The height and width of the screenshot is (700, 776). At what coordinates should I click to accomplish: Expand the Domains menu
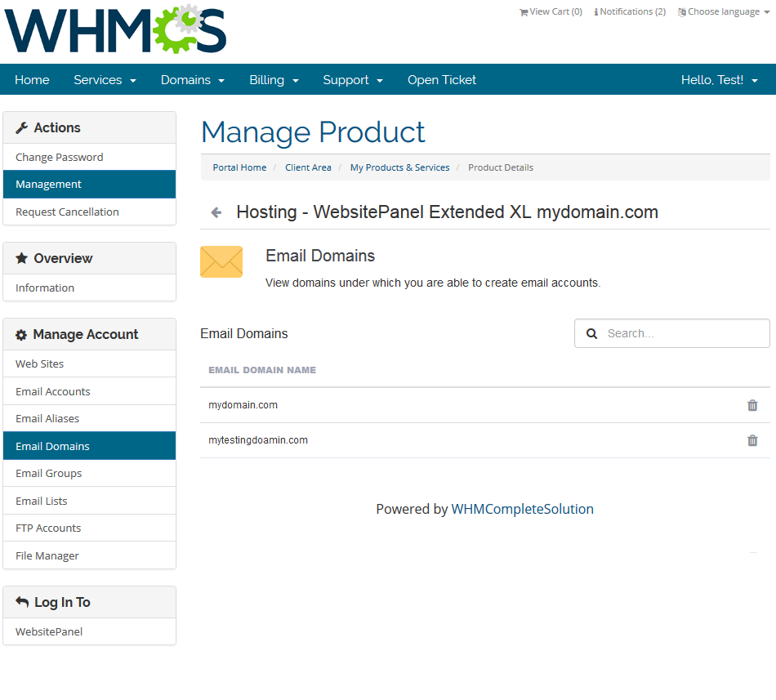click(193, 80)
